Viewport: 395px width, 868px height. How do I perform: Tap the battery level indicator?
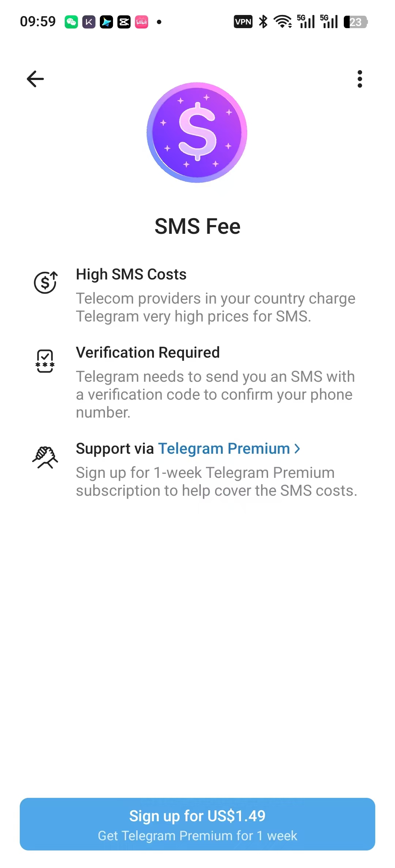[355, 22]
